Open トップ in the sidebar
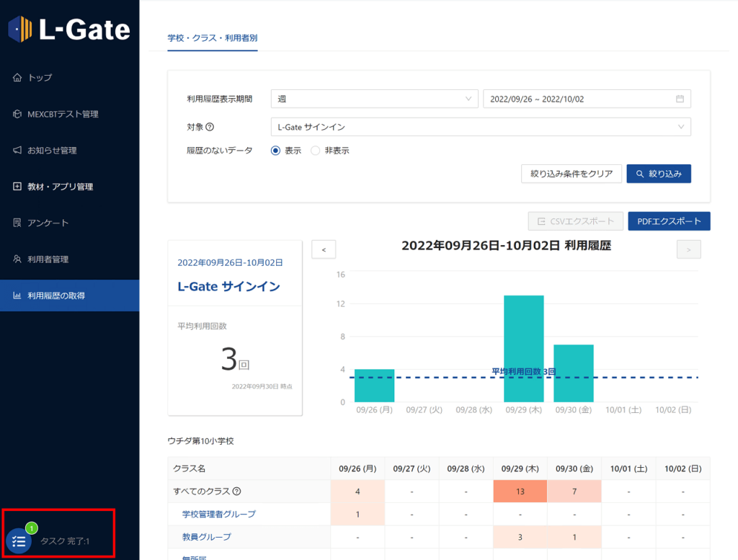Image resolution: width=738 pixels, height=560 pixels. (70, 78)
